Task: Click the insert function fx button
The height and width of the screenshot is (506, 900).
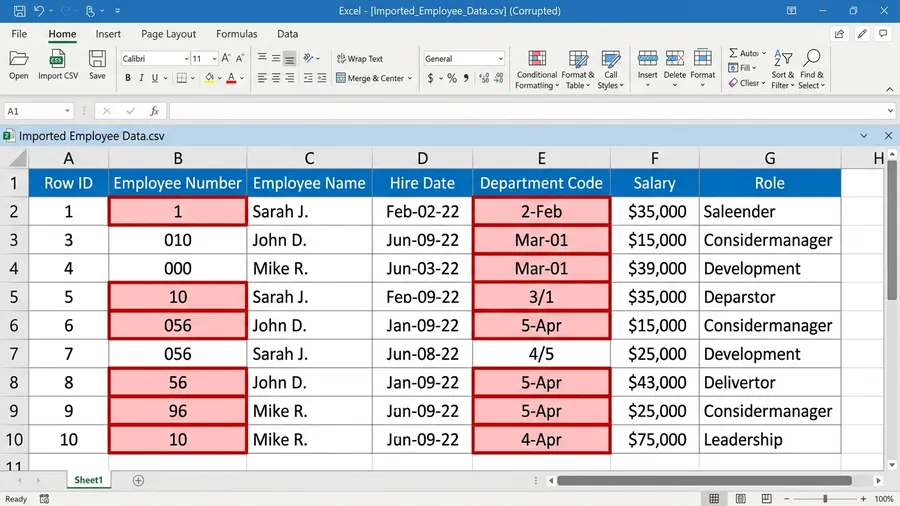Action: pyautogui.click(x=154, y=111)
